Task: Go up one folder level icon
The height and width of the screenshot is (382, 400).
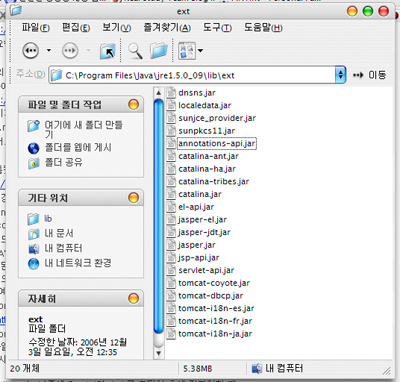Action: [108, 51]
